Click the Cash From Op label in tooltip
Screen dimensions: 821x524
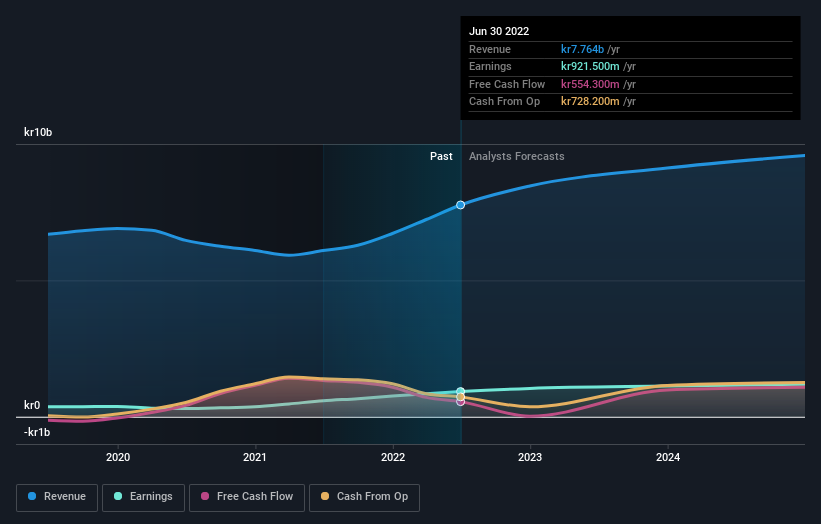pos(504,102)
